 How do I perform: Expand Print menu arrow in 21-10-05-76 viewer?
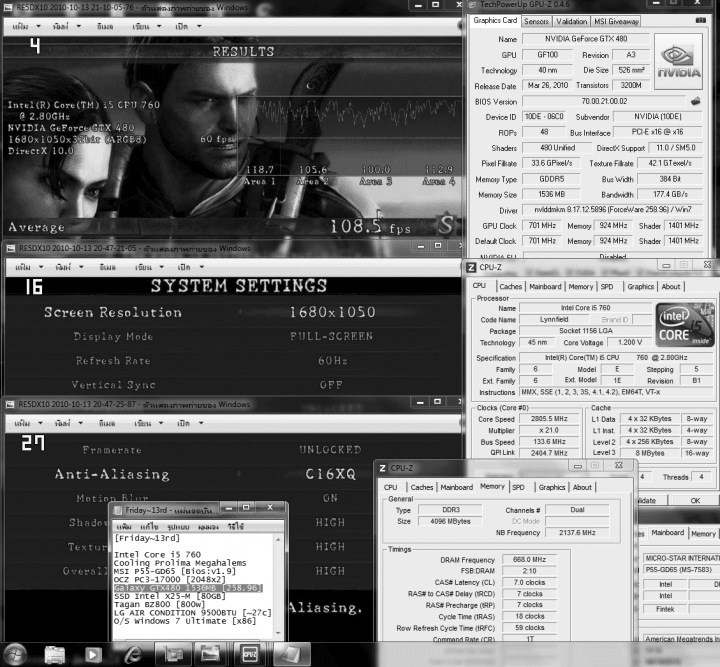click(79, 26)
